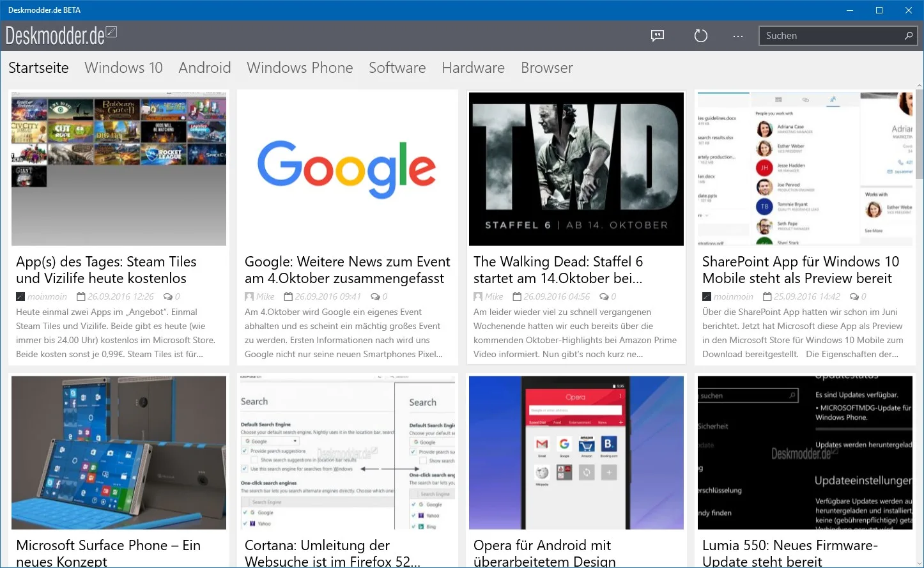
Task: Click the Opera für Android thumbnail image
Action: point(576,452)
